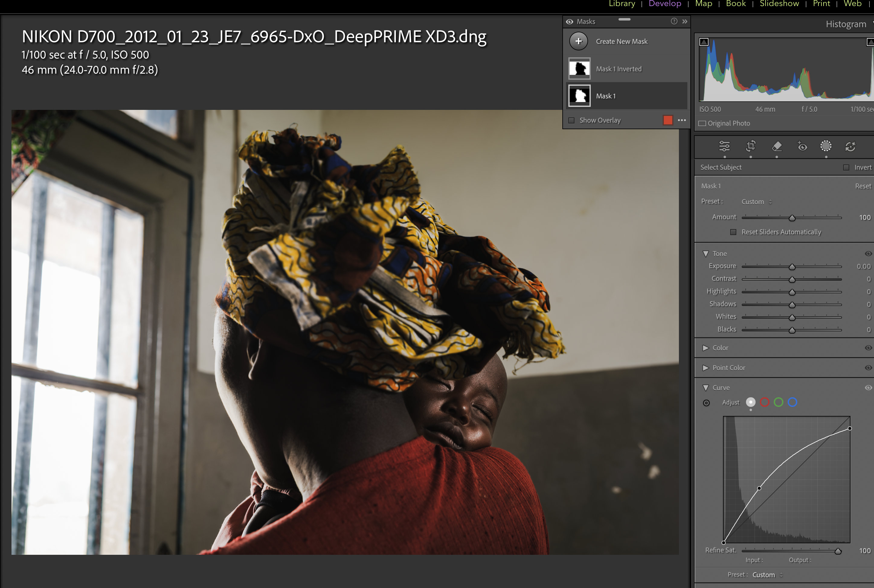
Task: Expand the Color panel section
Action: (705, 348)
